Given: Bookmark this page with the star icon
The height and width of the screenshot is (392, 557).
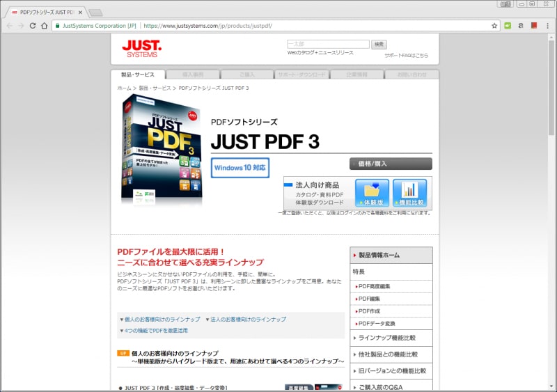Looking at the screenshot, I should (x=494, y=26).
